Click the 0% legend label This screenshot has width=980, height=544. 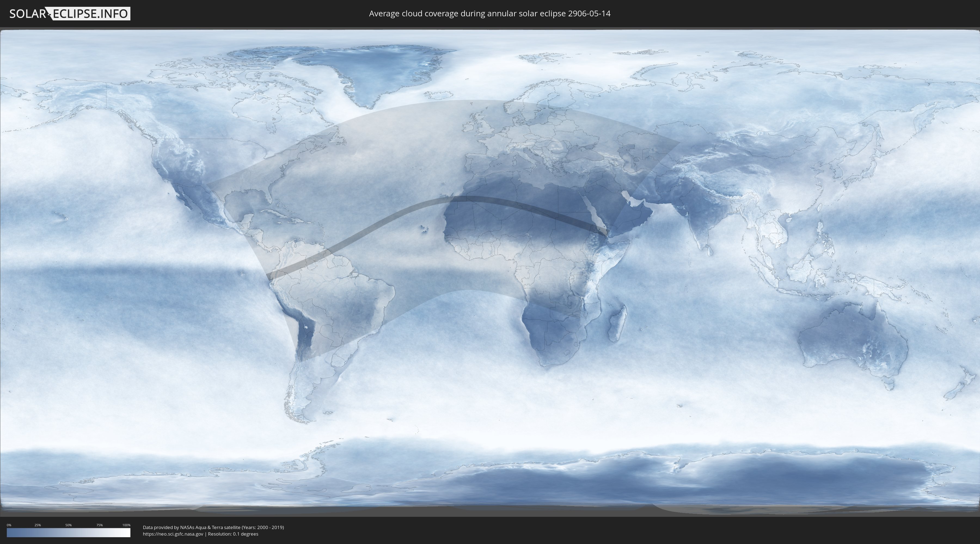coord(9,525)
